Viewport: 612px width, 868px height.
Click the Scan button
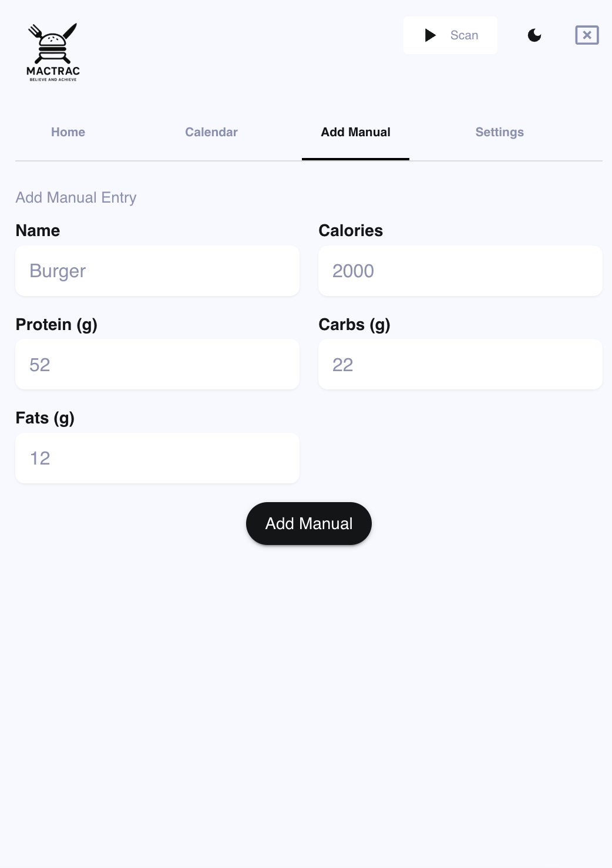pos(450,35)
